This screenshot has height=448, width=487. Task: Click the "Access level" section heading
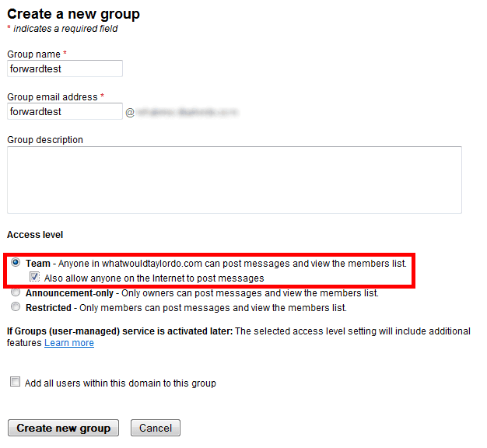(35, 234)
